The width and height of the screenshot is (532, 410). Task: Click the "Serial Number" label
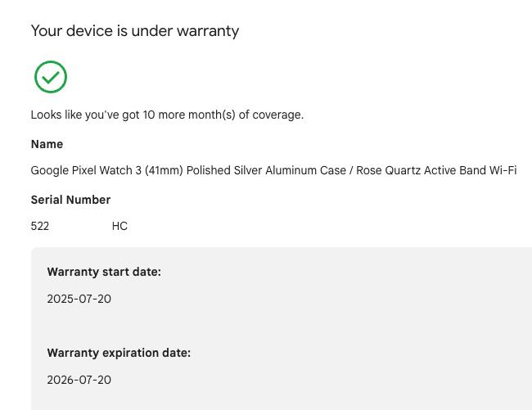pos(70,200)
